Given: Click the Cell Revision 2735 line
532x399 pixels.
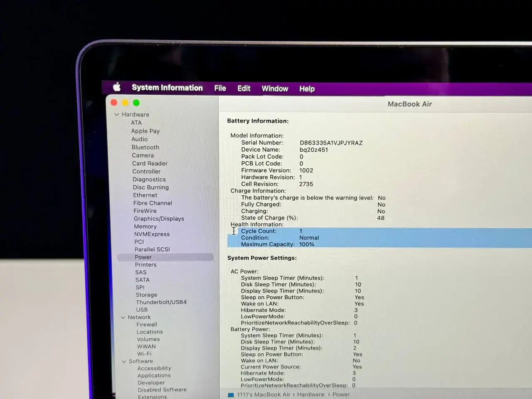Looking at the screenshot, I should (277, 184).
